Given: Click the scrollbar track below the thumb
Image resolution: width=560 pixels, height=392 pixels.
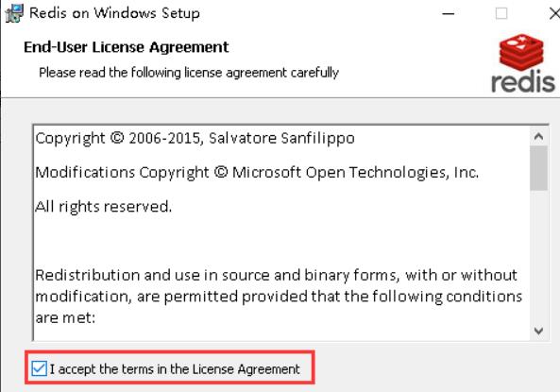Looking at the screenshot, I should [x=538, y=256].
